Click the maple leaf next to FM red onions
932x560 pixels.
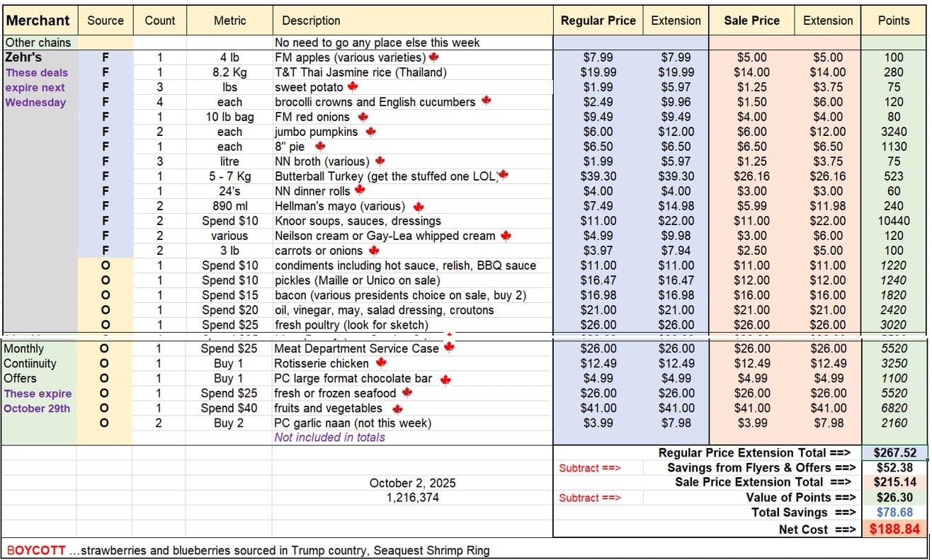click(x=363, y=117)
